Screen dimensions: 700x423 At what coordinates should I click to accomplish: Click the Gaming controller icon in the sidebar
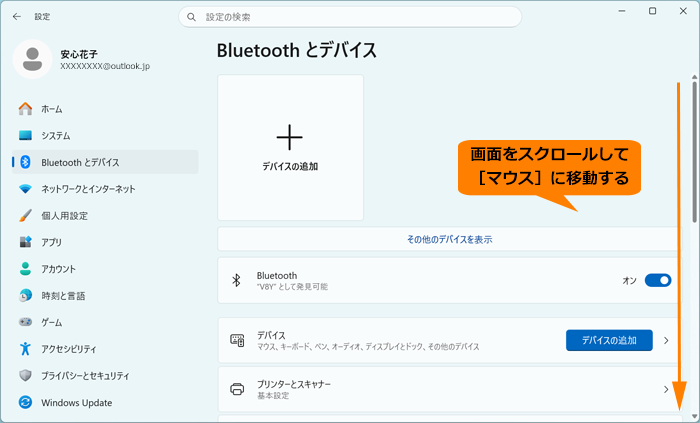pos(25,322)
